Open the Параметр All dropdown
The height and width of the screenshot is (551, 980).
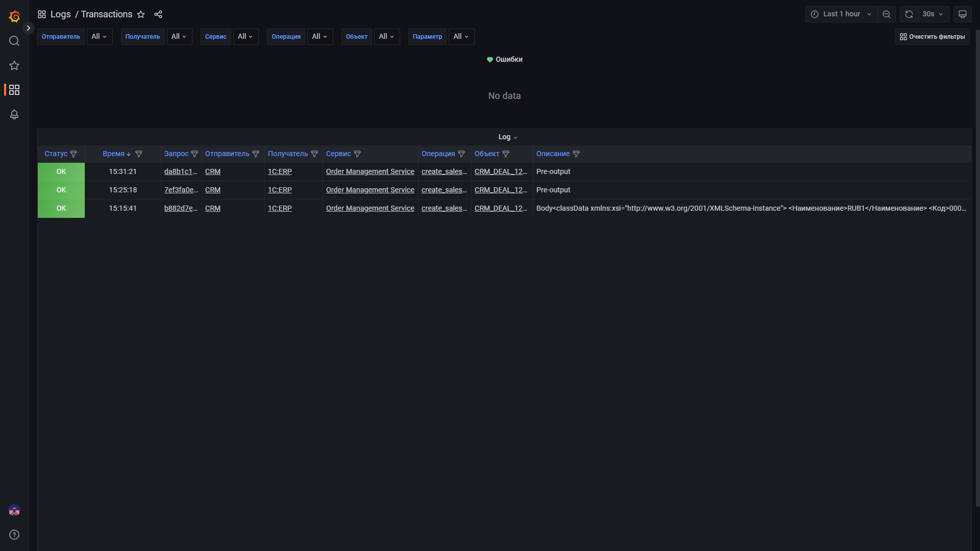(461, 37)
